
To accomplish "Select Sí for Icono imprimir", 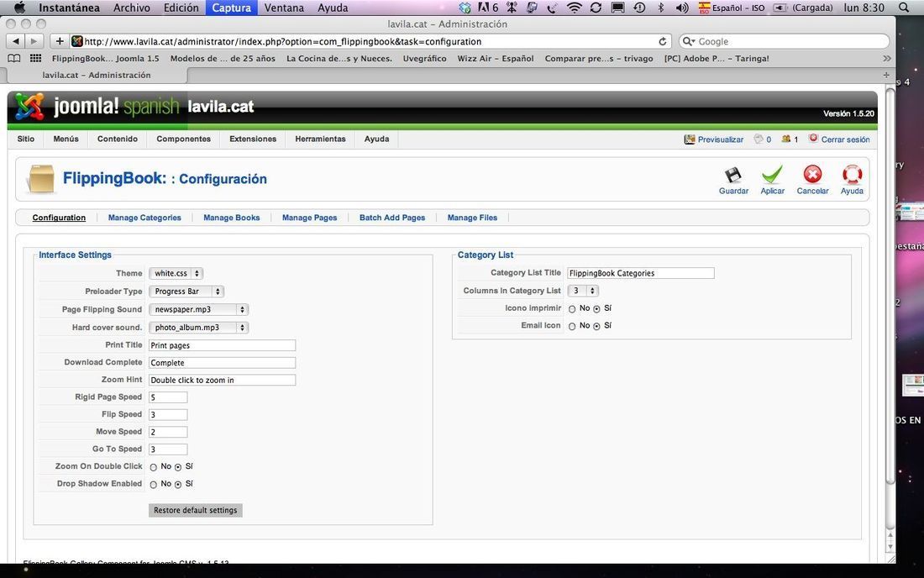I will pyautogui.click(x=596, y=308).
